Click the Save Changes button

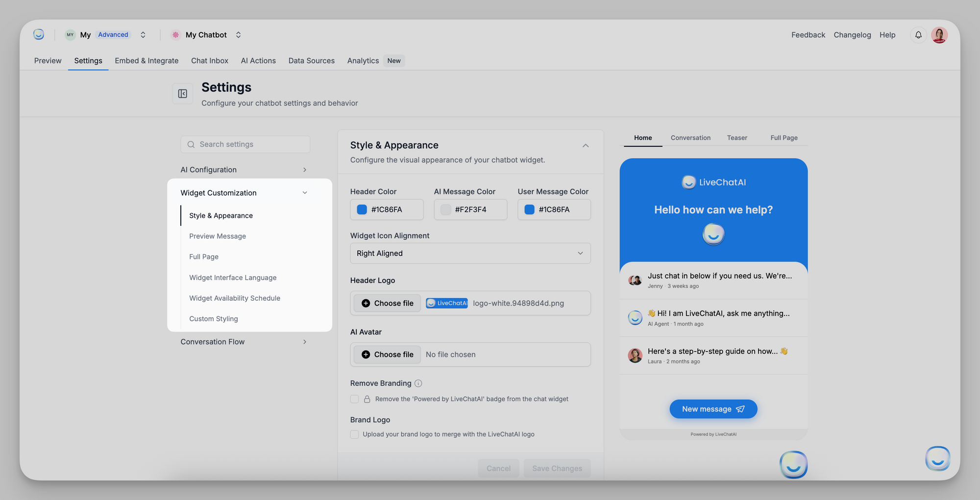[x=557, y=469]
